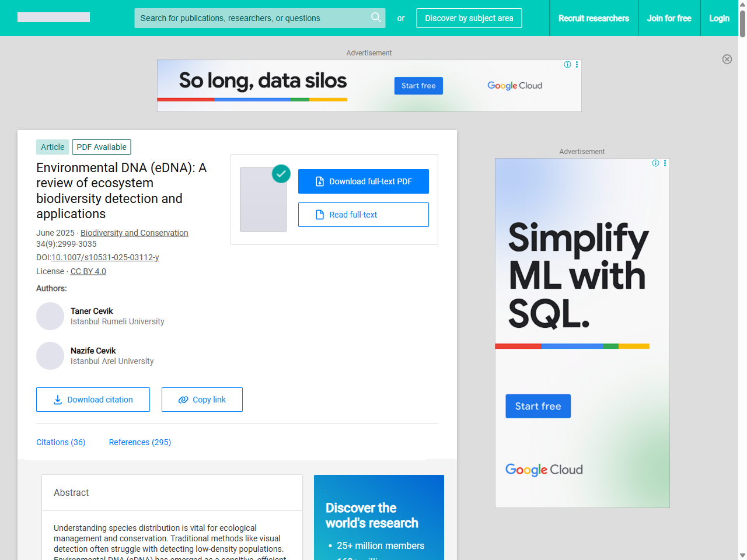The width and height of the screenshot is (747, 560).
Task: Close the top advertisement with X icon
Action: [x=727, y=59]
